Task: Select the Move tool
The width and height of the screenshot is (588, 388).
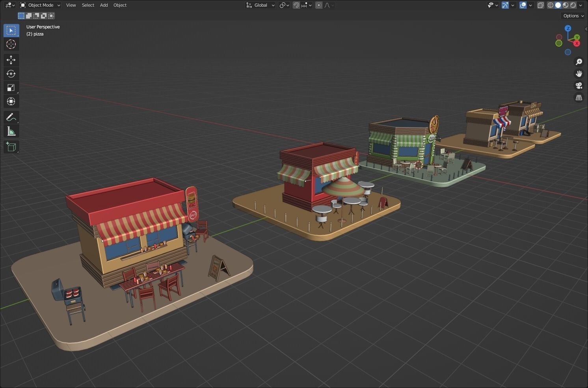Action: click(x=11, y=60)
